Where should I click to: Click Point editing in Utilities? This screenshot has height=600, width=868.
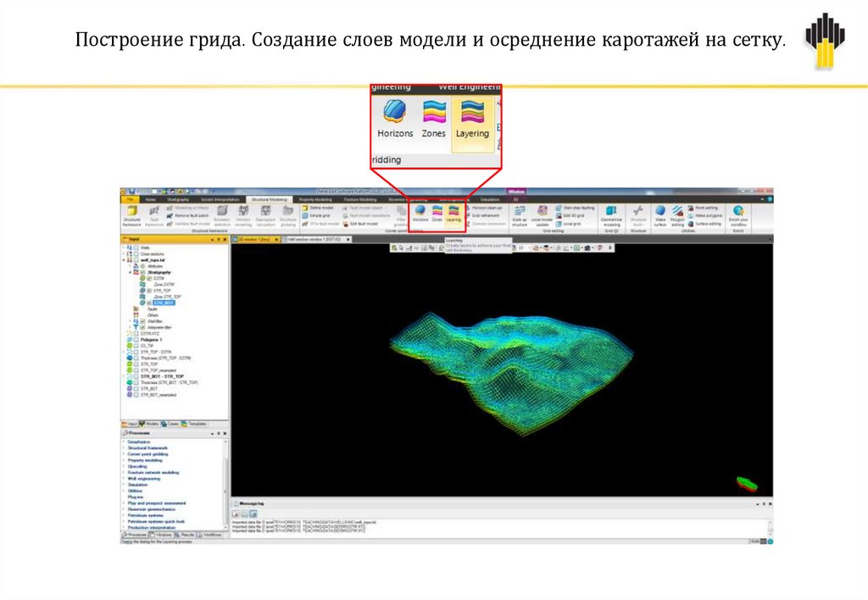pos(703,208)
